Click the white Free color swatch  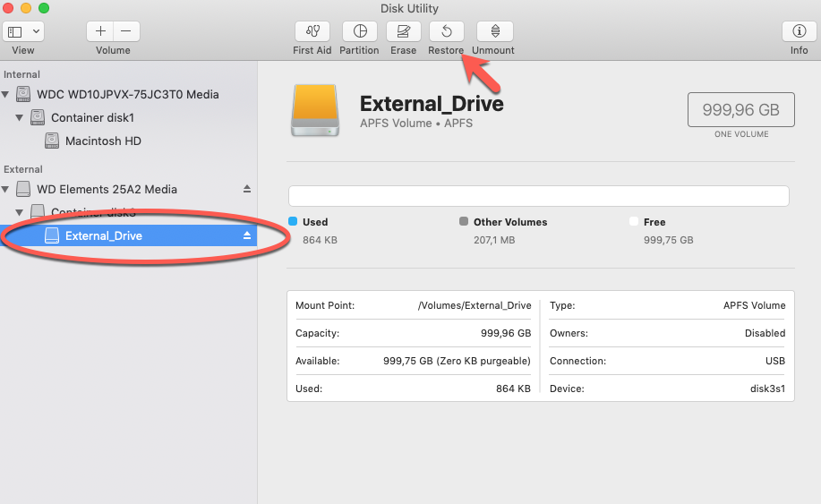634,221
